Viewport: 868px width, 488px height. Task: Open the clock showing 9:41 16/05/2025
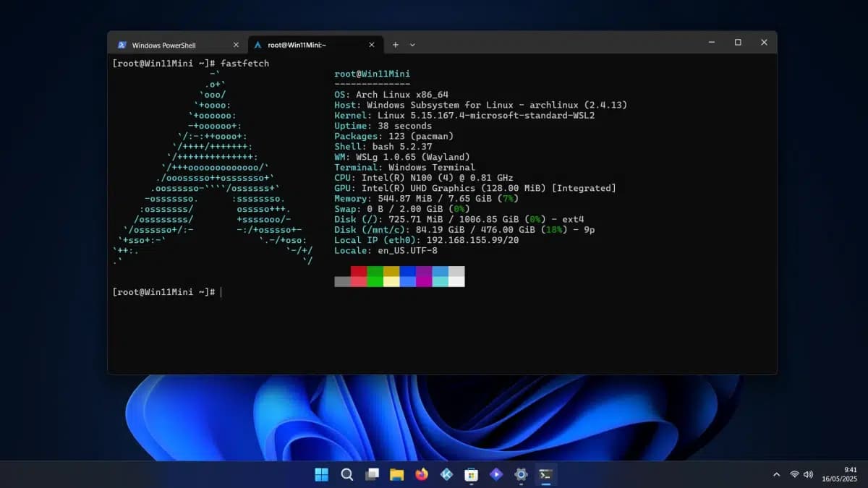[x=839, y=474]
